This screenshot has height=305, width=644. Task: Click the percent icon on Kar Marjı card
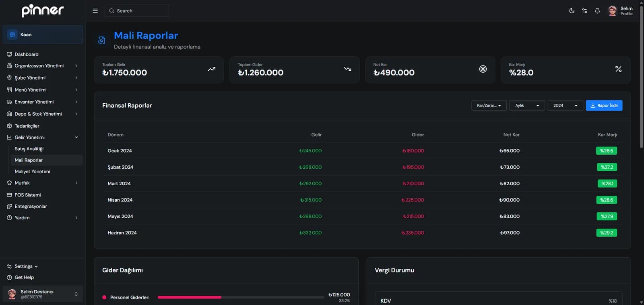click(618, 69)
